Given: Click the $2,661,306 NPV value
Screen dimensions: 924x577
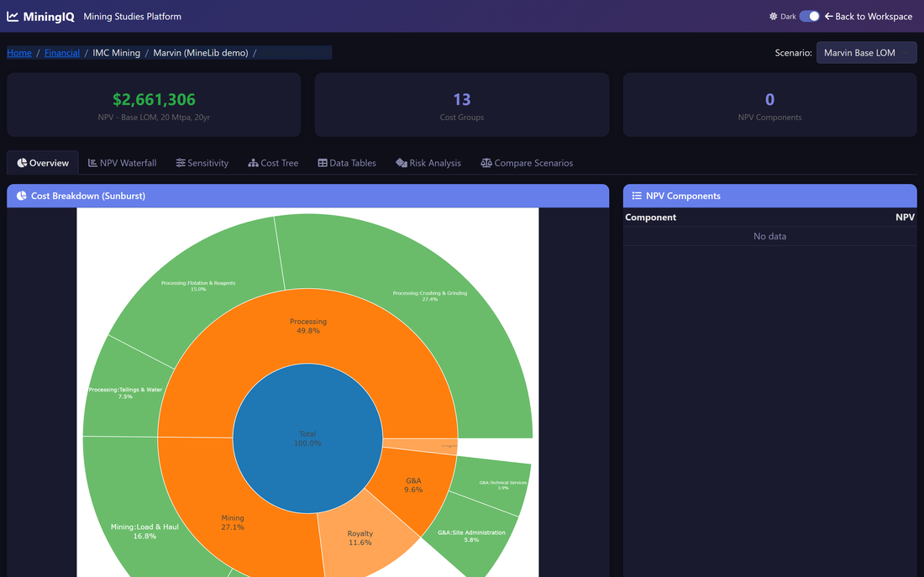Looking at the screenshot, I should (x=154, y=99).
